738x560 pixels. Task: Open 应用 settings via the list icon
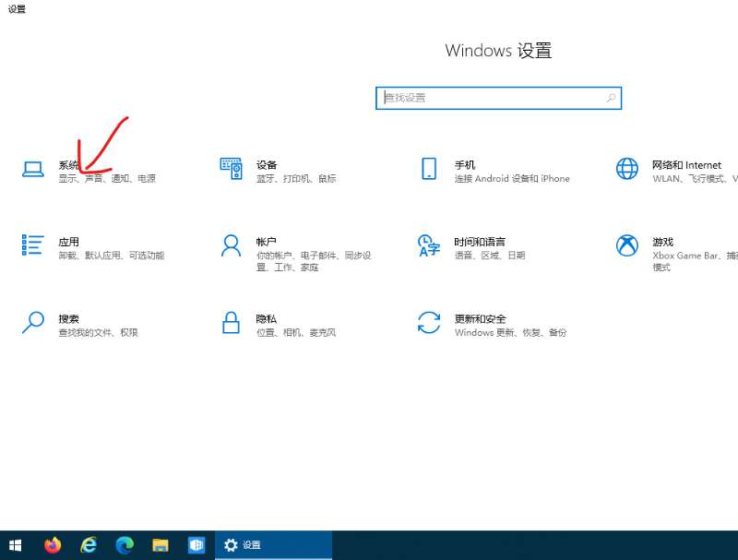(x=32, y=246)
